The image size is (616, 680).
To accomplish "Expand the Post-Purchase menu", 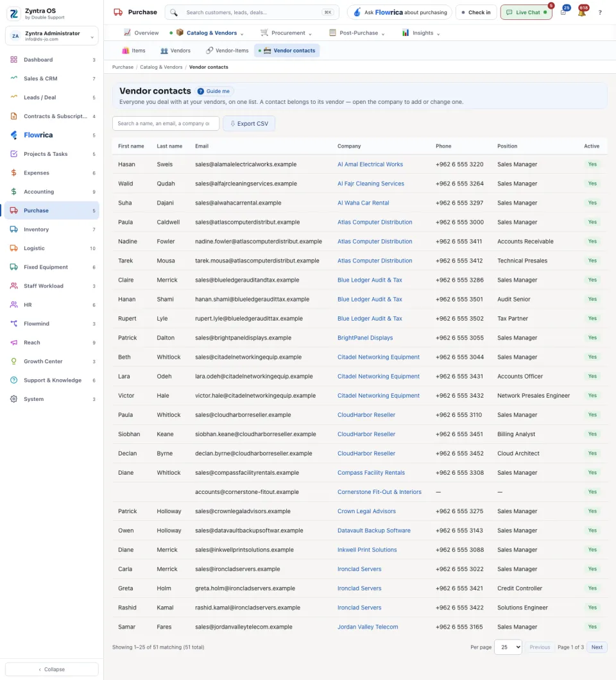I will pyautogui.click(x=357, y=33).
